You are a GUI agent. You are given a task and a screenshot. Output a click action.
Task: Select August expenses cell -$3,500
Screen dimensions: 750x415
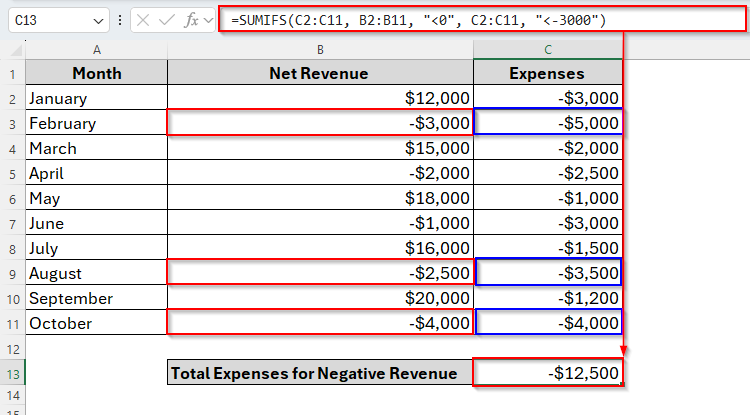548,273
